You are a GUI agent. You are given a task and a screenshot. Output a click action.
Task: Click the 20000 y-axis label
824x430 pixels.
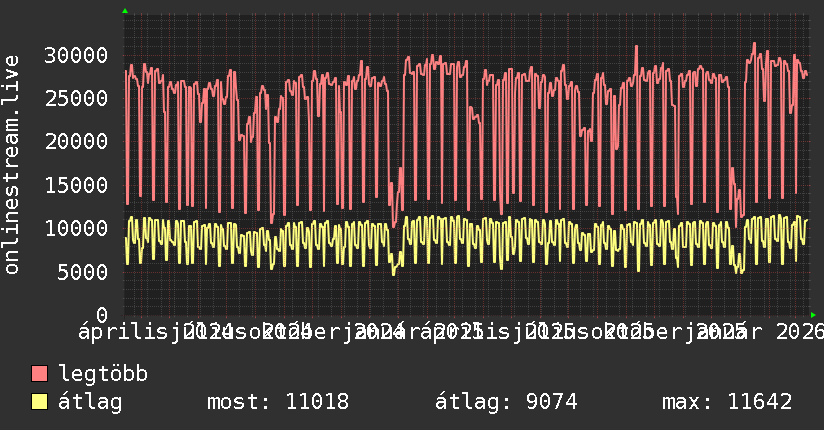click(x=76, y=141)
